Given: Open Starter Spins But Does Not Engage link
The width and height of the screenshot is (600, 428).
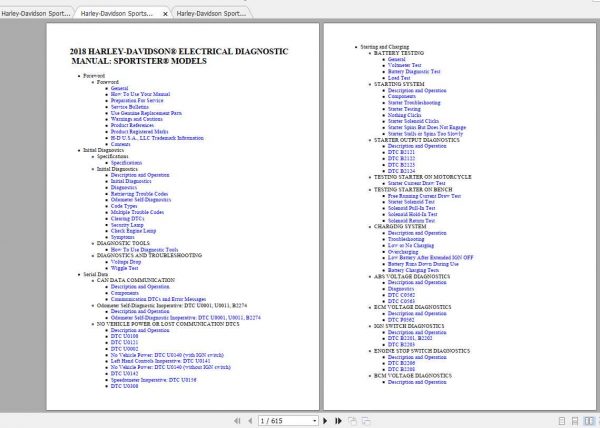Looking at the screenshot, I should pos(427,127).
